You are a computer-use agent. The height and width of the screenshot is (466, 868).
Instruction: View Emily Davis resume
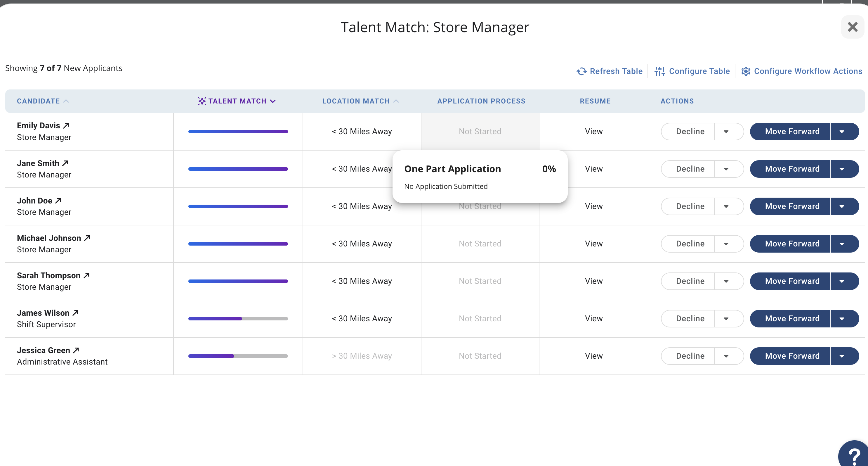[594, 132]
